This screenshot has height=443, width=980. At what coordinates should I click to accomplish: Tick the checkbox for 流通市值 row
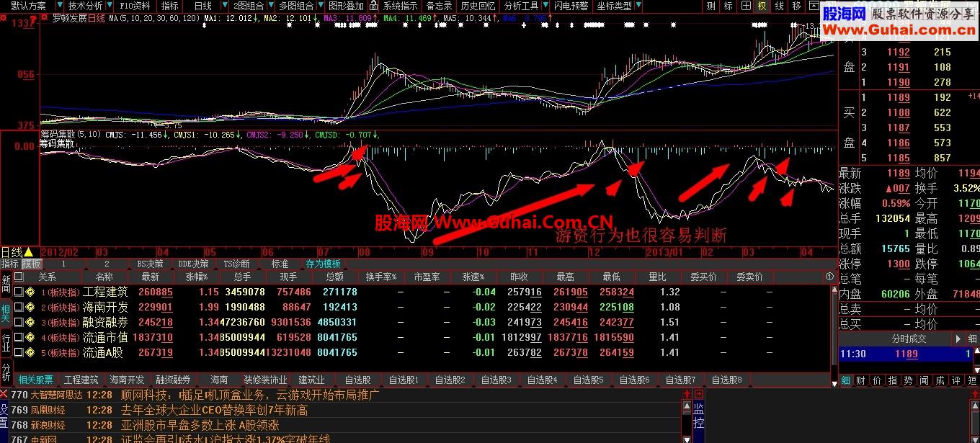click(19, 337)
